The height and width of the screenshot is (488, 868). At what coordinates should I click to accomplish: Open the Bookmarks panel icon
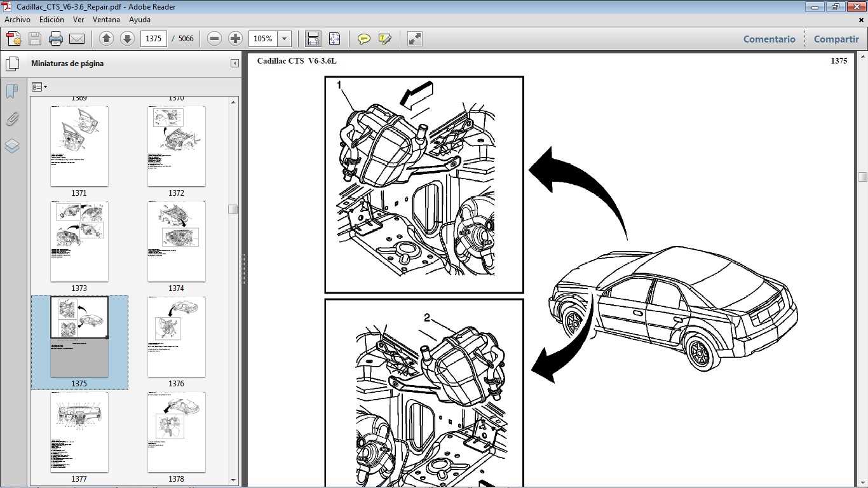12,91
